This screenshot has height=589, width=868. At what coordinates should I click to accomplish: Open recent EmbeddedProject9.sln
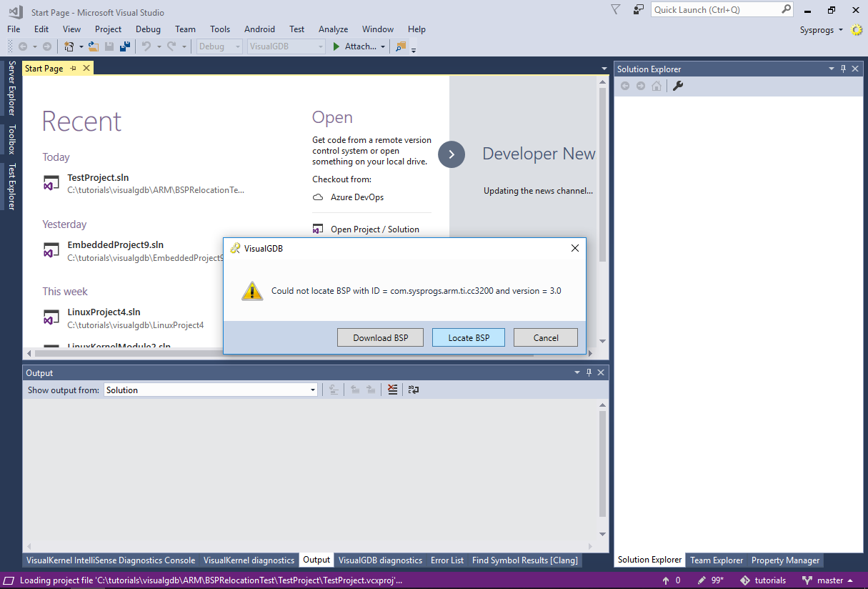(x=116, y=244)
